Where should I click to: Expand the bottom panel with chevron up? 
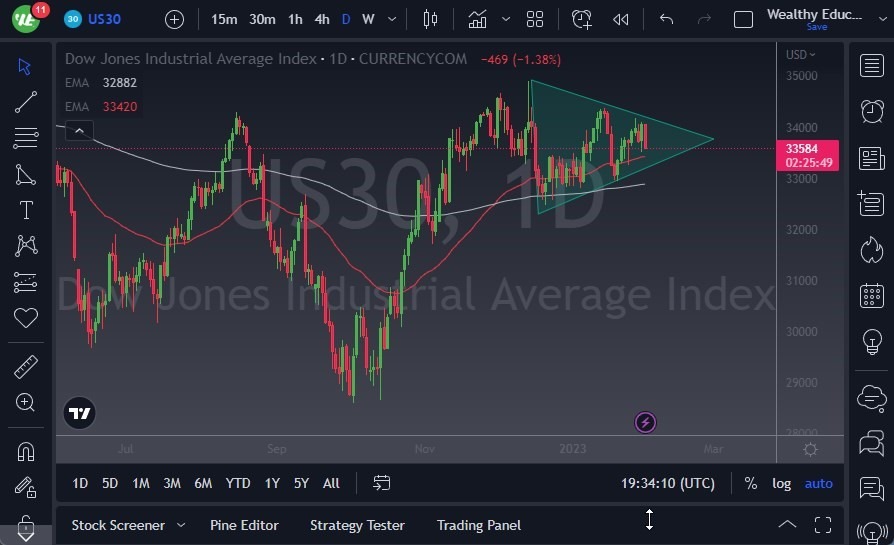coord(787,524)
